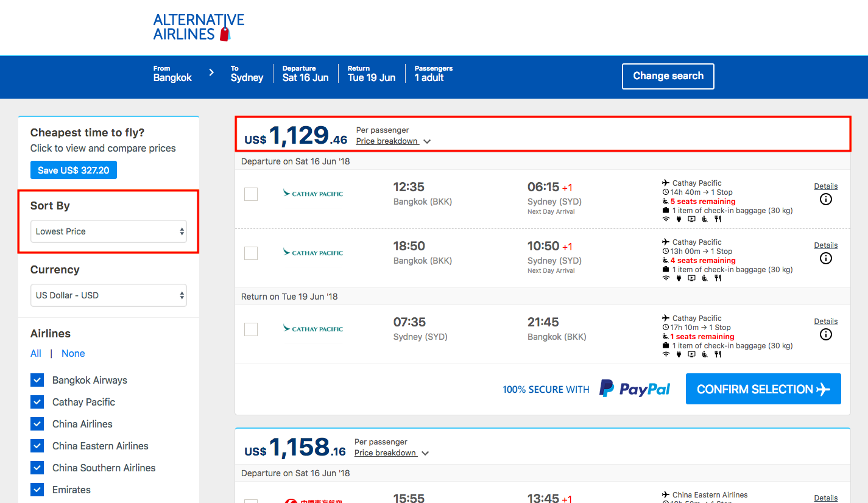Screen dimensions: 868x503
Task: Click the power plug icon on the 07:35 return flight
Action: coord(679,354)
